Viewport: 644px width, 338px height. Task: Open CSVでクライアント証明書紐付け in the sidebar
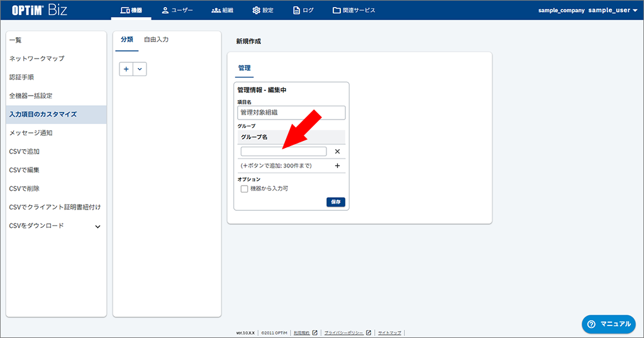56,207
